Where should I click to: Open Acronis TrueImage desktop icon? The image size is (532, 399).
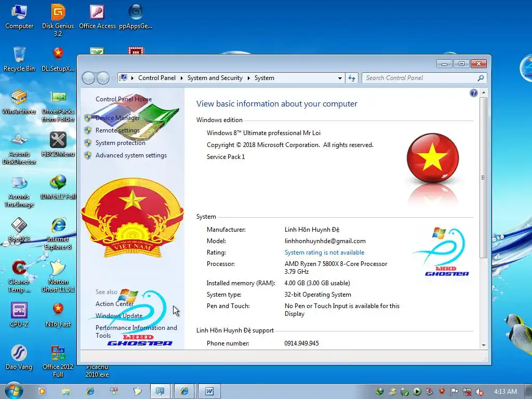point(19,191)
